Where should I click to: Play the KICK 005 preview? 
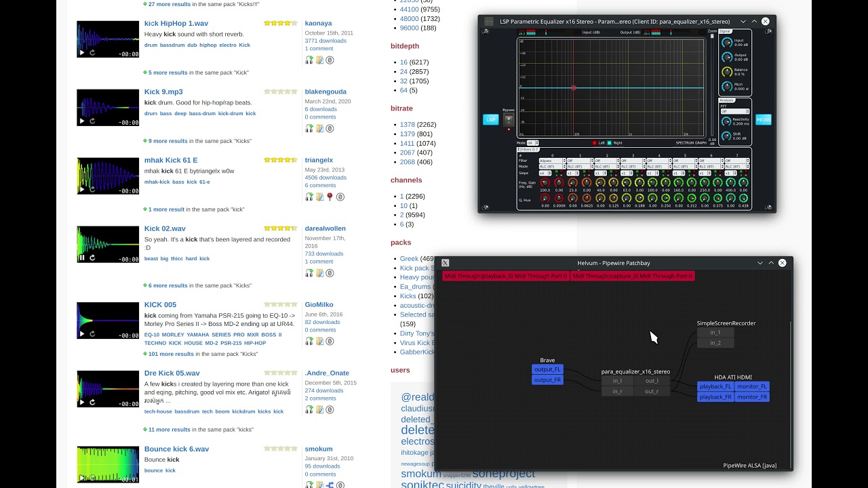point(82,333)
